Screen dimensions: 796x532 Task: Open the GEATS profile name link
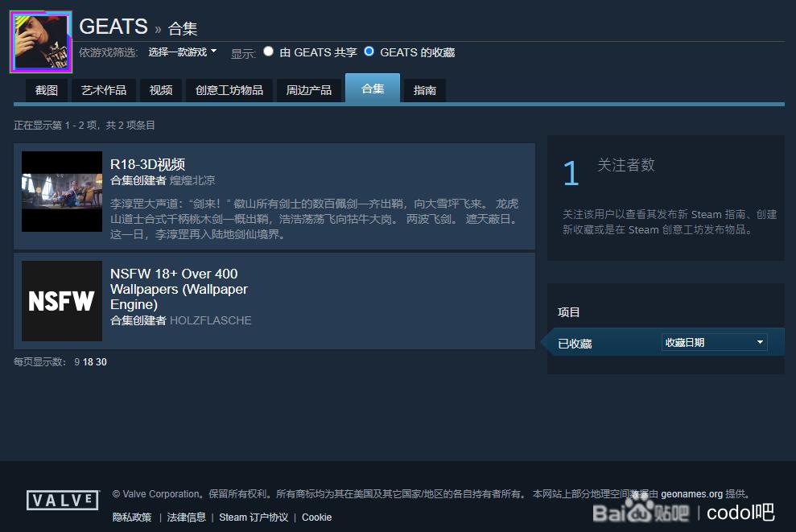pyautogui.click(x=113, y=27)
